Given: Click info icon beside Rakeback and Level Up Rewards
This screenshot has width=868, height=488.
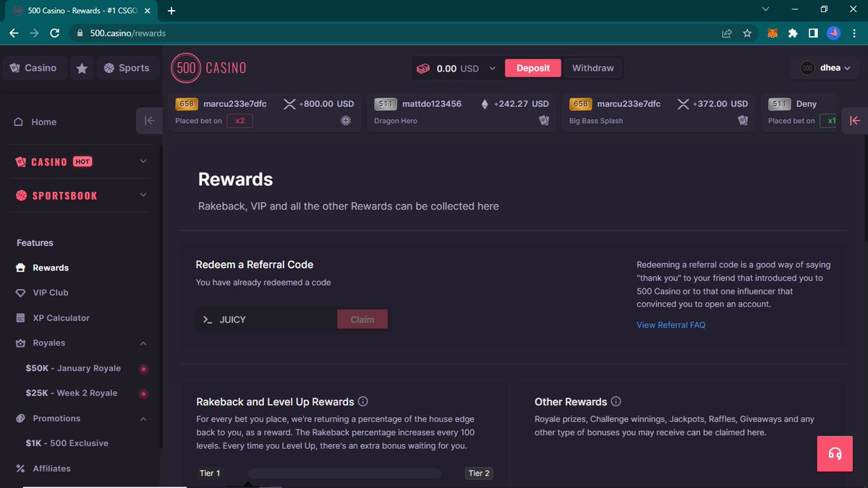Looking at the screenshot, I should tap(363, 401).
